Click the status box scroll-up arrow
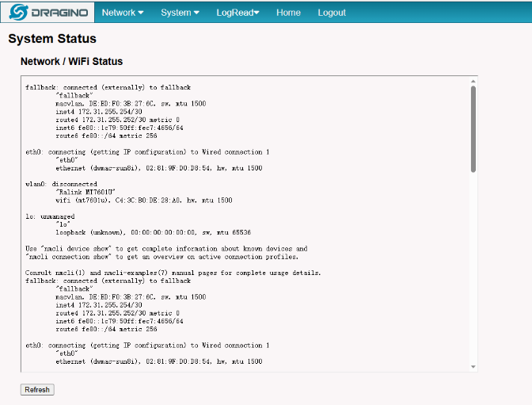 (x=473, y=81)
